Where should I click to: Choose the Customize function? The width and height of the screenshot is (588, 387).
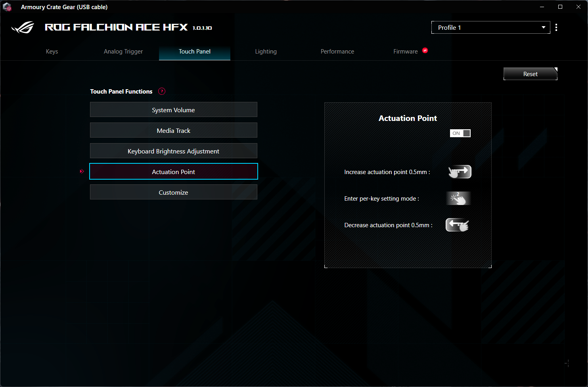(174, 192)
